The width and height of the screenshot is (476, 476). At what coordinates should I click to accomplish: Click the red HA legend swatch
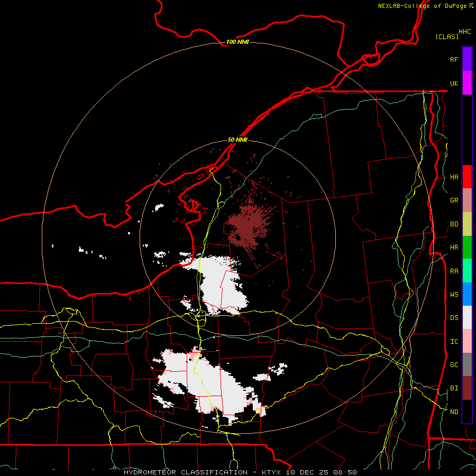pos(467,177)
